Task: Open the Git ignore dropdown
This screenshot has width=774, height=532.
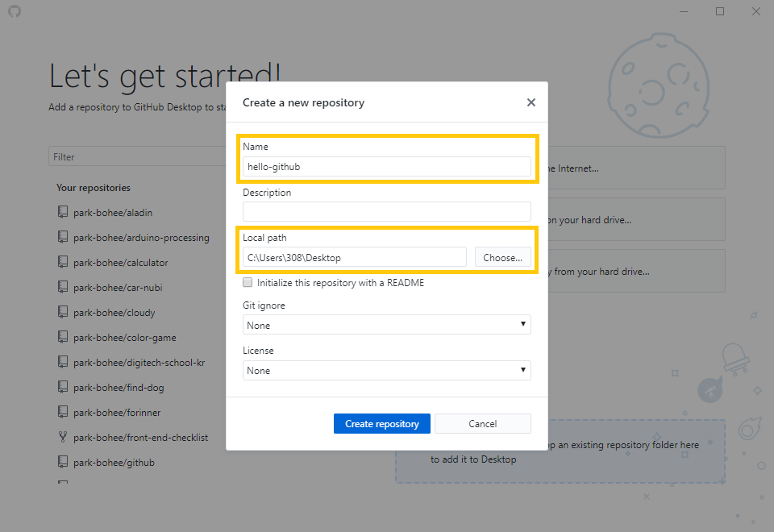Action: click(386, 325)
